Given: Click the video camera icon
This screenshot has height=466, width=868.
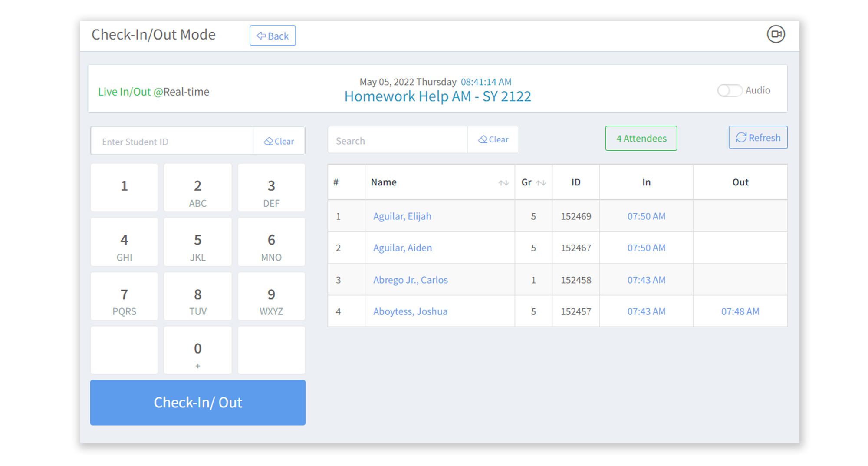Looking at the screenshot, I should click(776, 34).
